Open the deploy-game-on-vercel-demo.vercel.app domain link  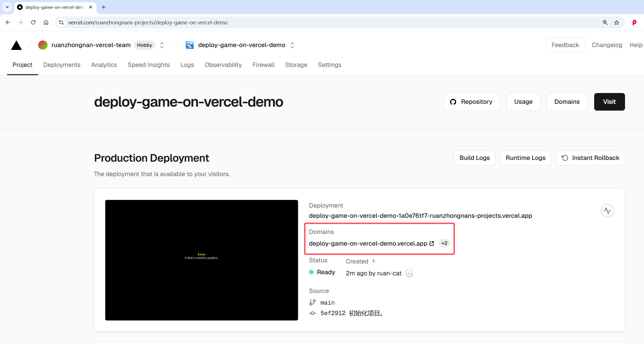pyautogui.click(x=368, y=244)
